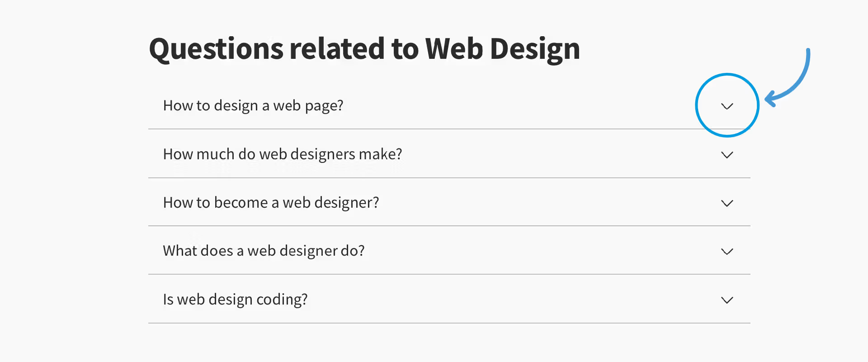The image size is (868, 362).
Task: Click 'Web Design' in the page heading
Action: point(502,49)
